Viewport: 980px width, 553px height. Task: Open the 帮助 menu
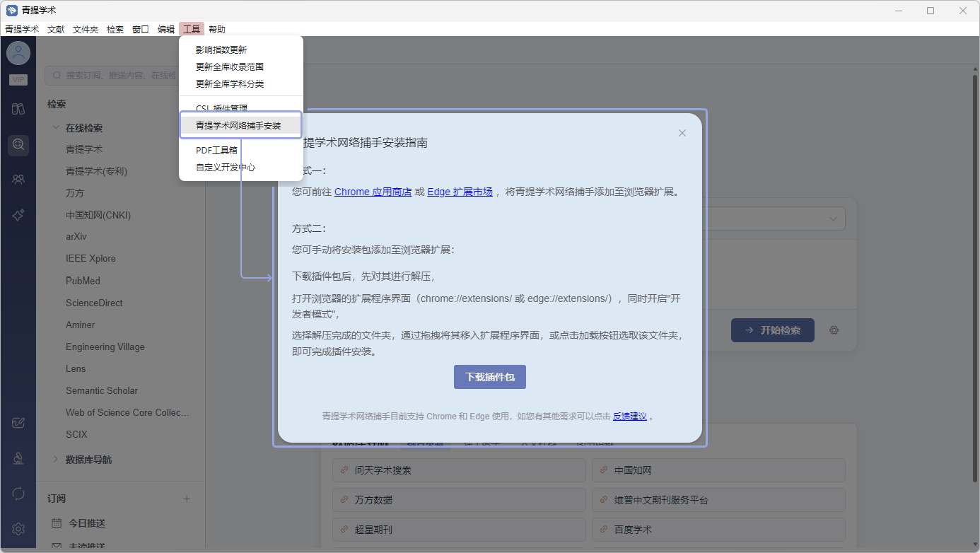217,29
